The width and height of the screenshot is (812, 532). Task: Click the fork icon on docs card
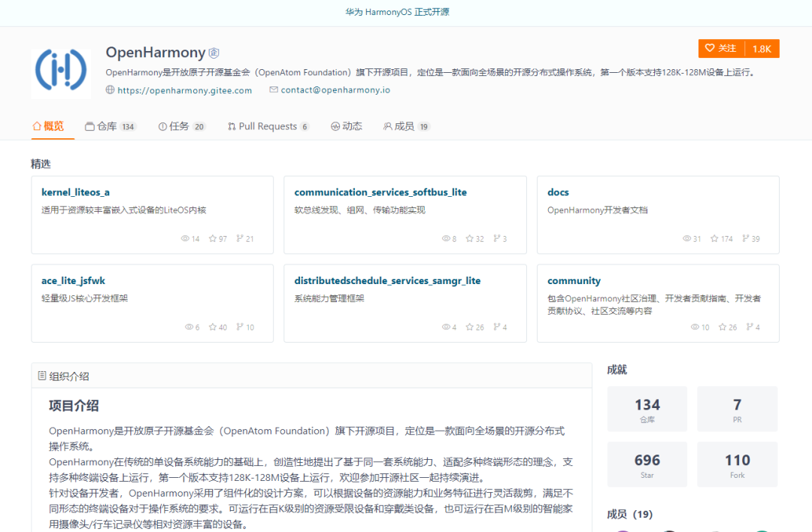click(746, 238)
